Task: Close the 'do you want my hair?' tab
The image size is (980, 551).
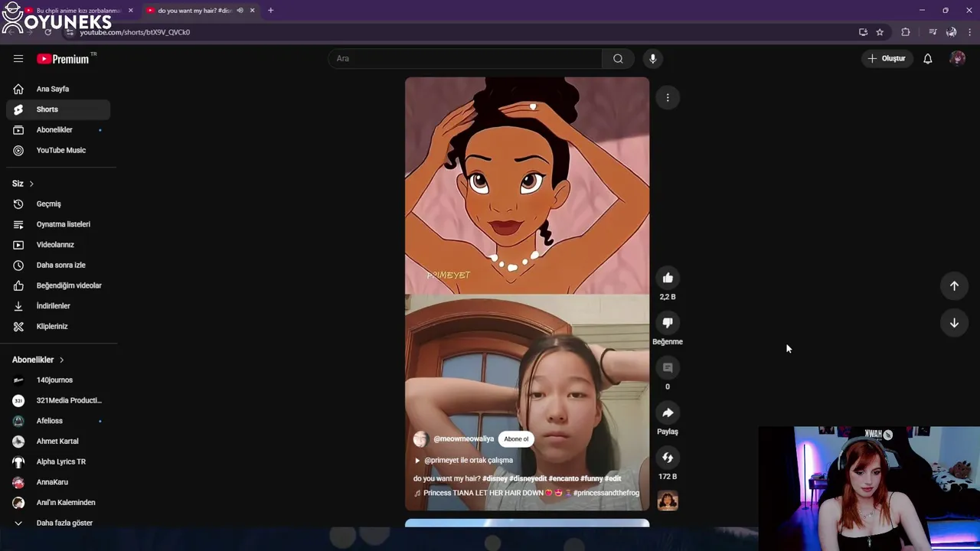Action: click(252, 11)
